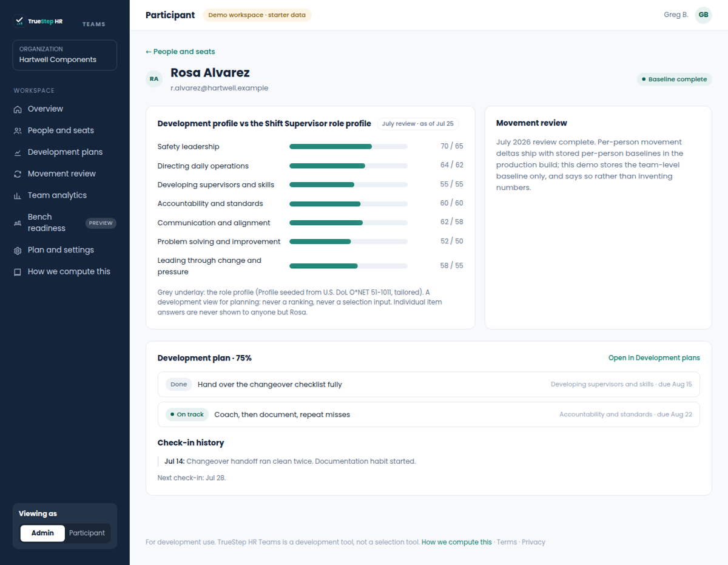Screen dimensions: 728x565
Task: Click the Team analytics bar icon
Action: point(18,195)
